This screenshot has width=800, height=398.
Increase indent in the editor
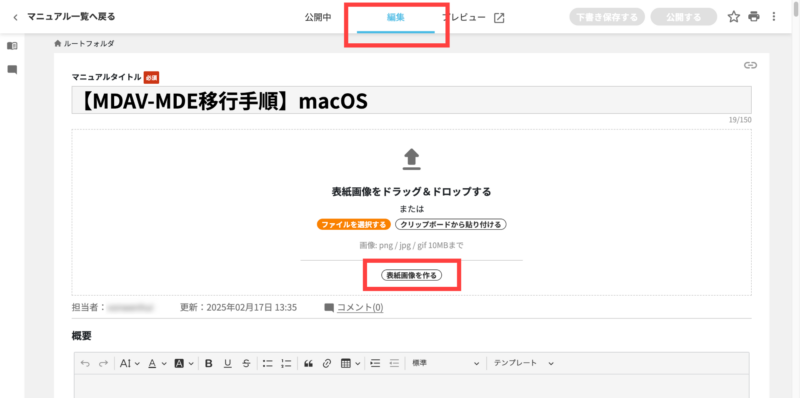tap(376, 363)
